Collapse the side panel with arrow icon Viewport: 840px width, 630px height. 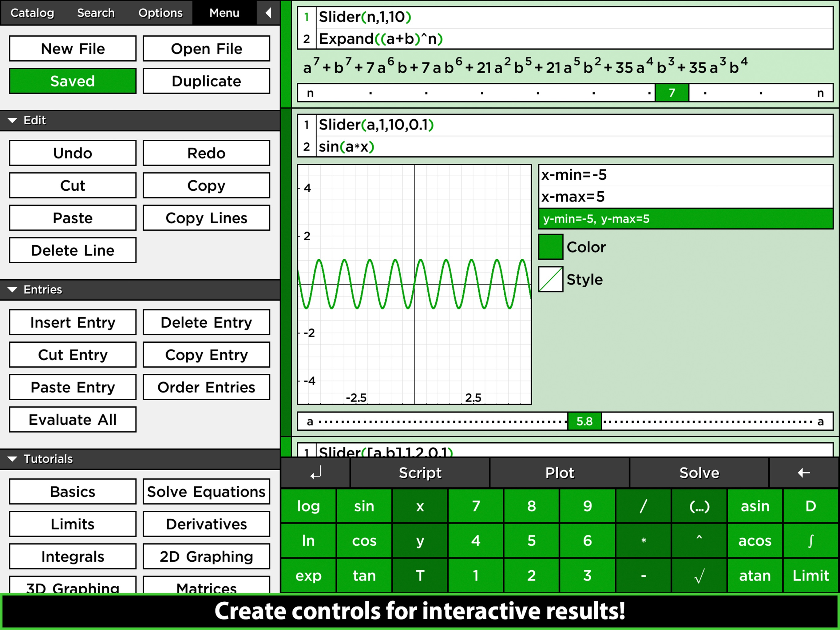pyautogui.click(x=268, y=13)
